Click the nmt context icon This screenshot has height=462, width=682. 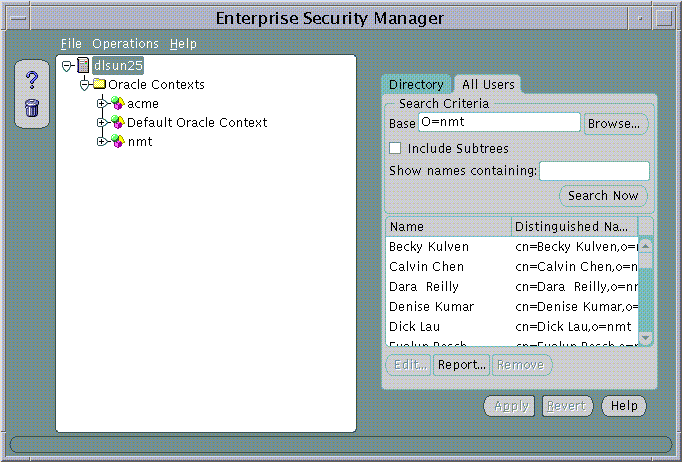(x=117, y=141)
